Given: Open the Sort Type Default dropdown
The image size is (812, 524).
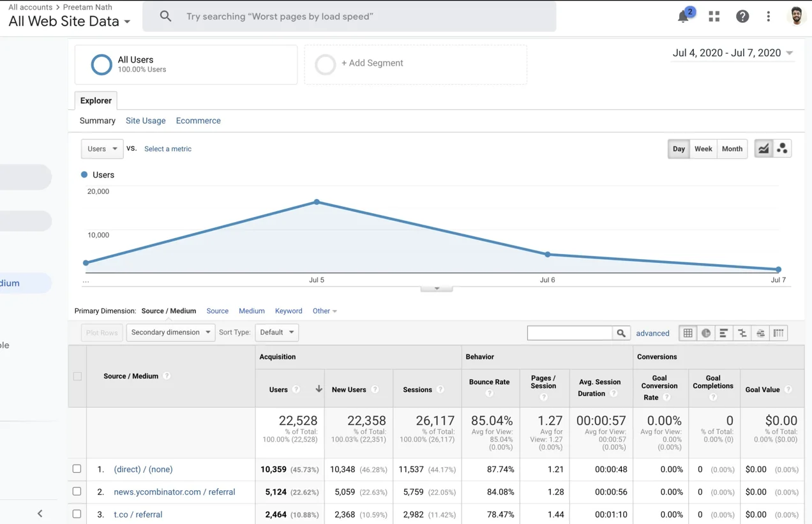Looking at the screenshot, I should (276, 333).
